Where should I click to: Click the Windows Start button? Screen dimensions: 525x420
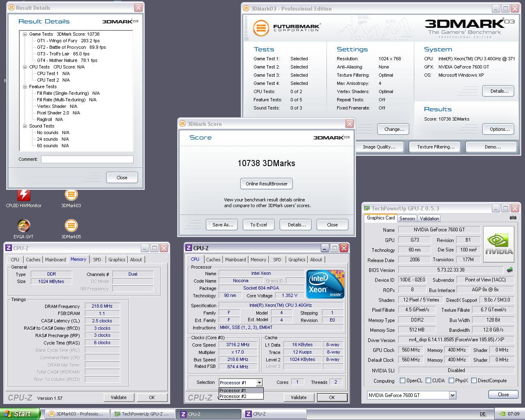click(20, 414)
